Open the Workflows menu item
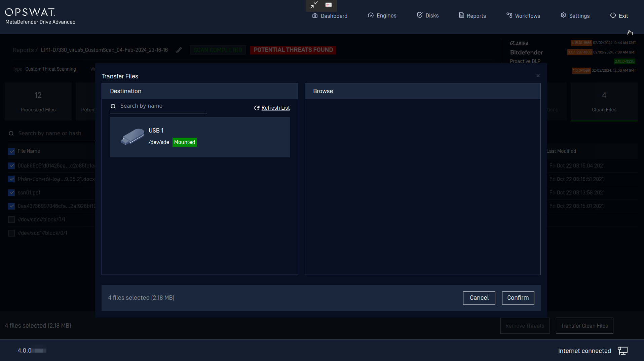This screenshot has width=644, height=361. pos(523,16)
